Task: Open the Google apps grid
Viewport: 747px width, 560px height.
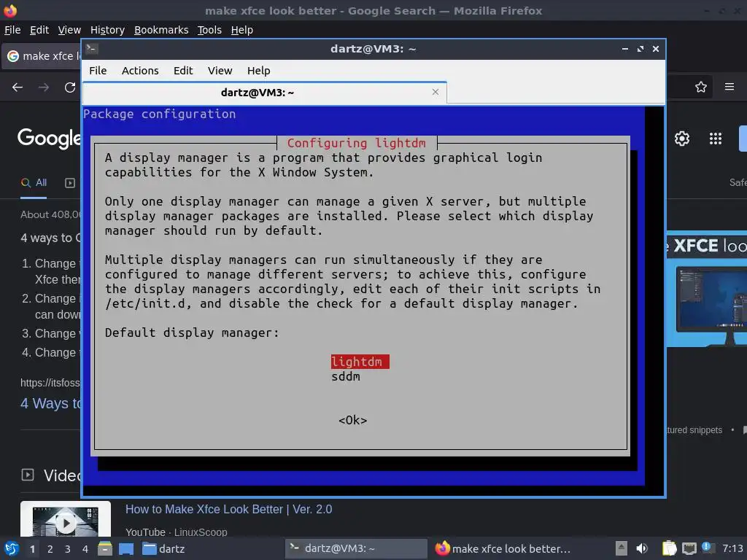Action: [716, 139]
